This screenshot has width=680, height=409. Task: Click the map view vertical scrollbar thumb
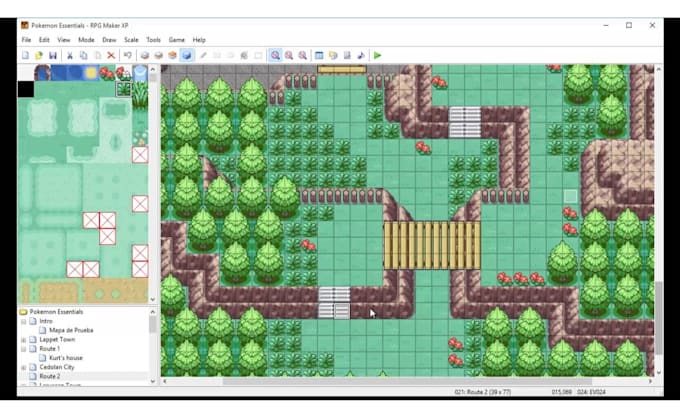[659, 317]
